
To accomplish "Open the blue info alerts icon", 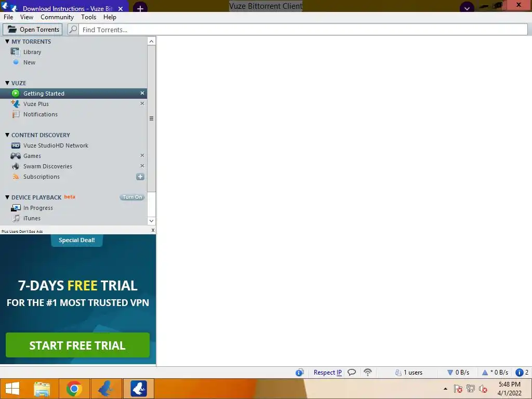I will (519, 373).
